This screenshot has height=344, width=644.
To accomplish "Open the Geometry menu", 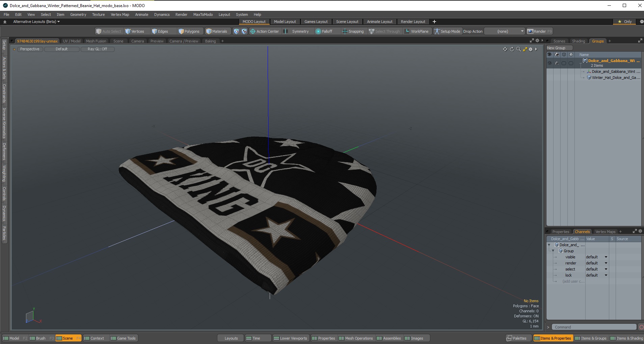I will (x=78, y=15).
